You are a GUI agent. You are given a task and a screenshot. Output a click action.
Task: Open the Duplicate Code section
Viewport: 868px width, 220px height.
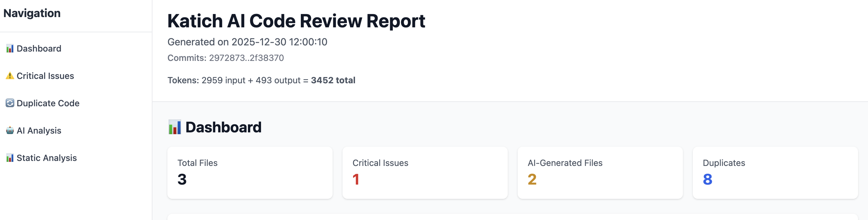[x=48, y=103]
